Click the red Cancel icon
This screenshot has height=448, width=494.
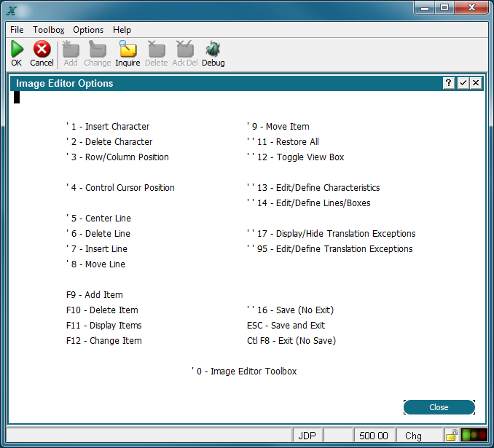pyautogui.click(x=42, y=49)
